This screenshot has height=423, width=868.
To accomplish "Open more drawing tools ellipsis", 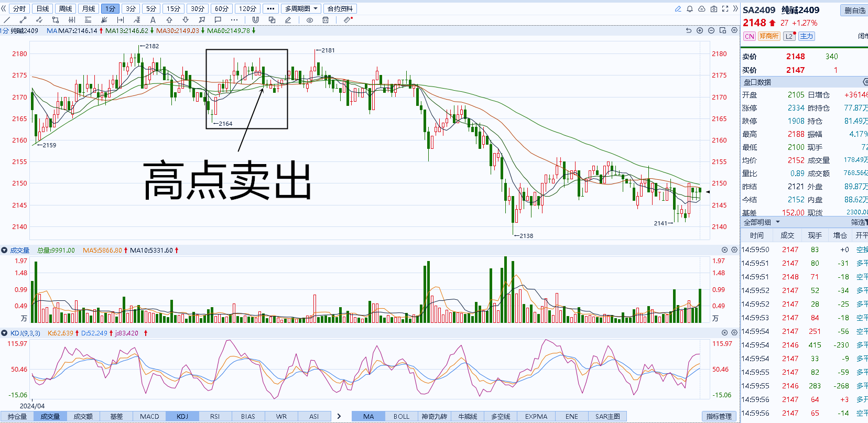I will point(234,20).
